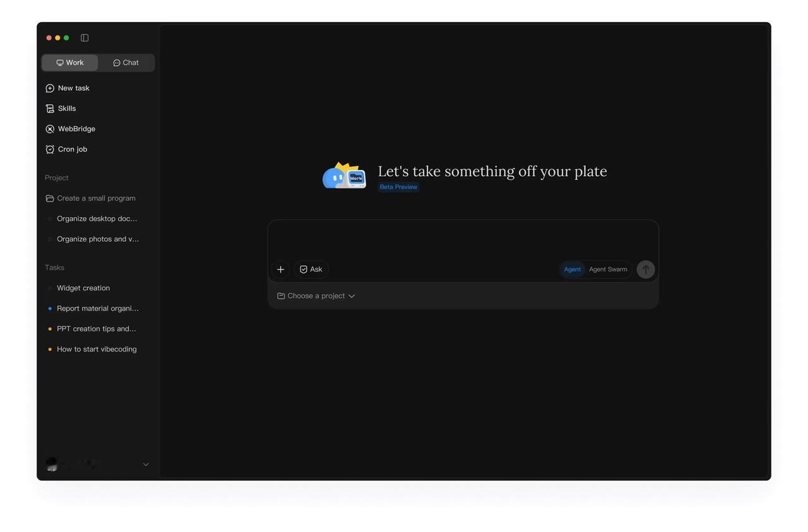Open Organize desktop documents item

[x=93, y=219]
